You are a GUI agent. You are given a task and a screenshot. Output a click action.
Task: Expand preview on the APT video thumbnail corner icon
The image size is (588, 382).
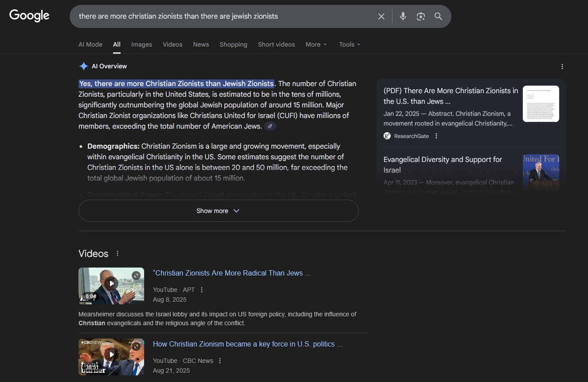(136, 276)
